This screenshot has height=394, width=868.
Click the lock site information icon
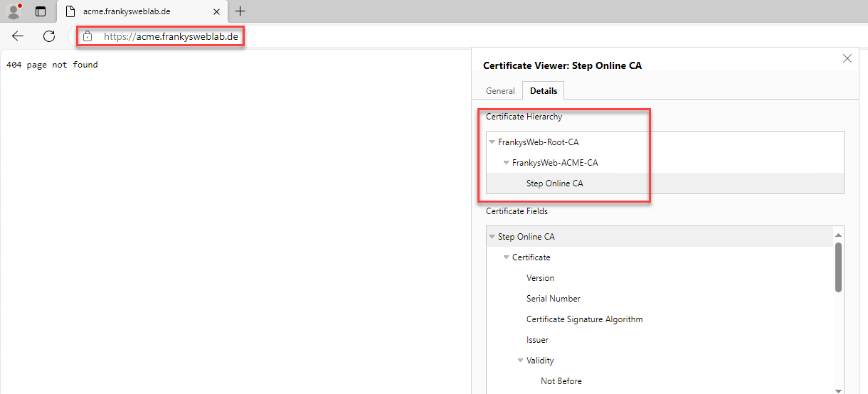(x=88, y=36)
